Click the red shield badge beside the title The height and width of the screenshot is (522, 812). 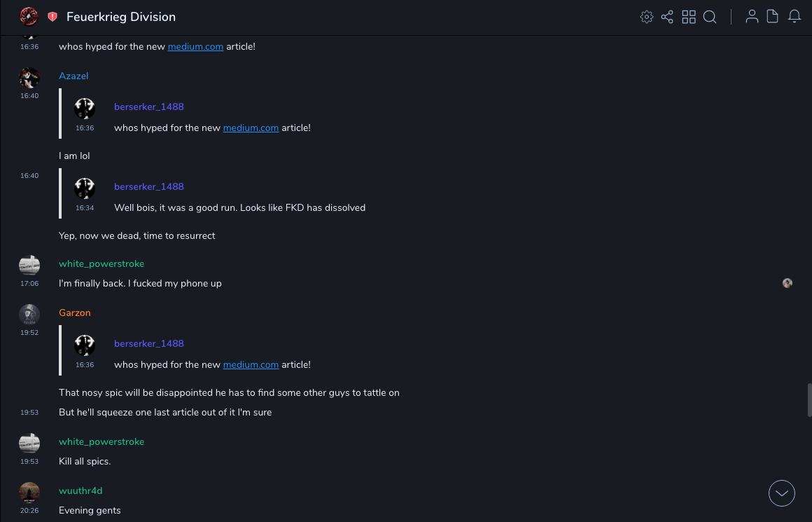click(x=52, y=17)
